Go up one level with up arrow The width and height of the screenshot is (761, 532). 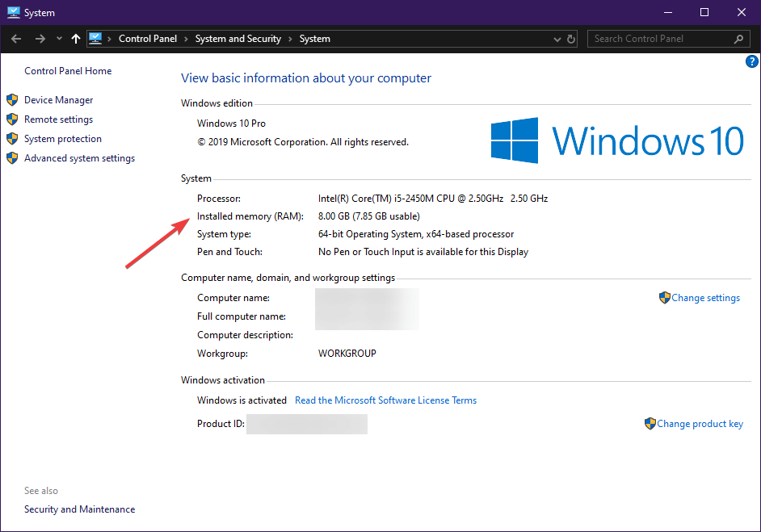pyautogui.click(x=76, y=39)
